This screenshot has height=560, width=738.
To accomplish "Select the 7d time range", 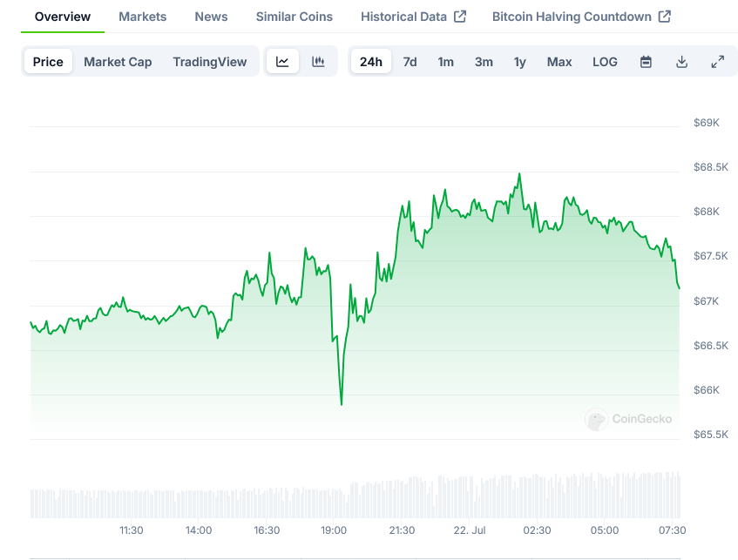I will point(410,62).
